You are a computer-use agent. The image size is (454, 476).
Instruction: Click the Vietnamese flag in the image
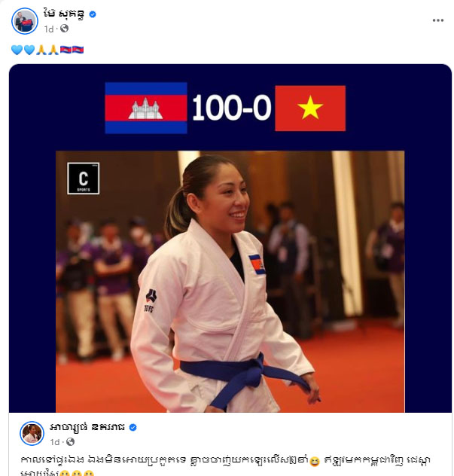pyautogui.click(x=310, y=108)
